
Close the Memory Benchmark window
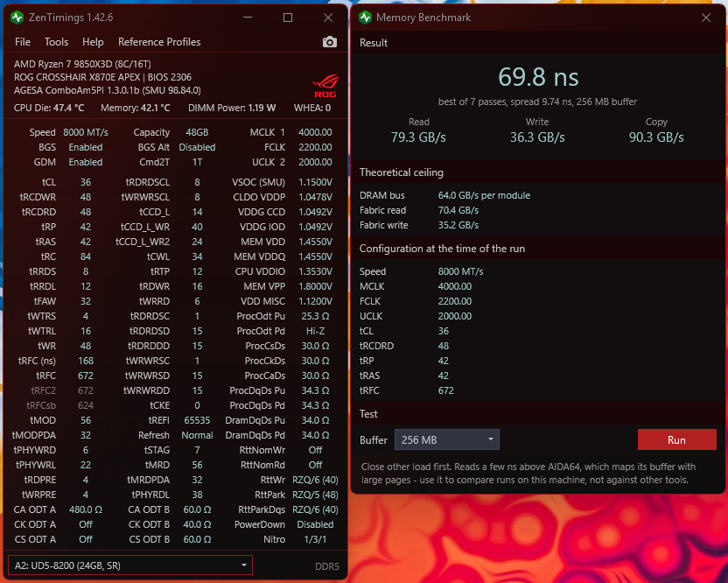tap(706, 18)
